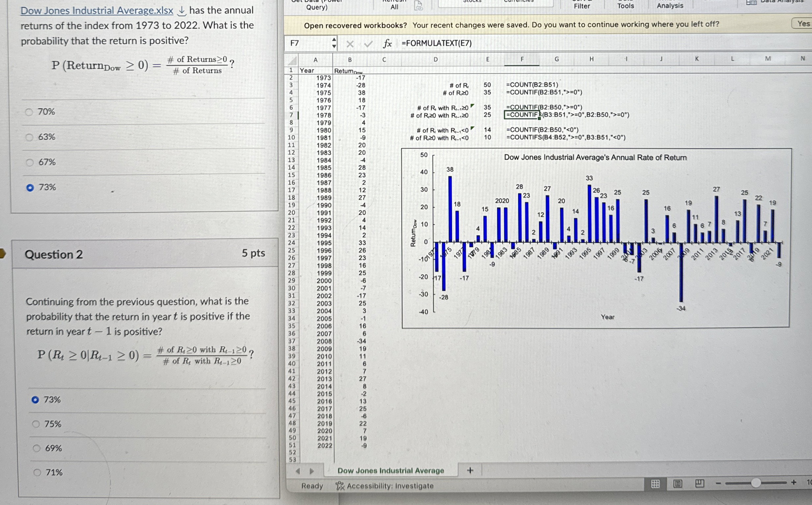Viewport: 812px width, 505px height.
Task: Click the zoom out minus icon
Action: [x=718, y=483]
